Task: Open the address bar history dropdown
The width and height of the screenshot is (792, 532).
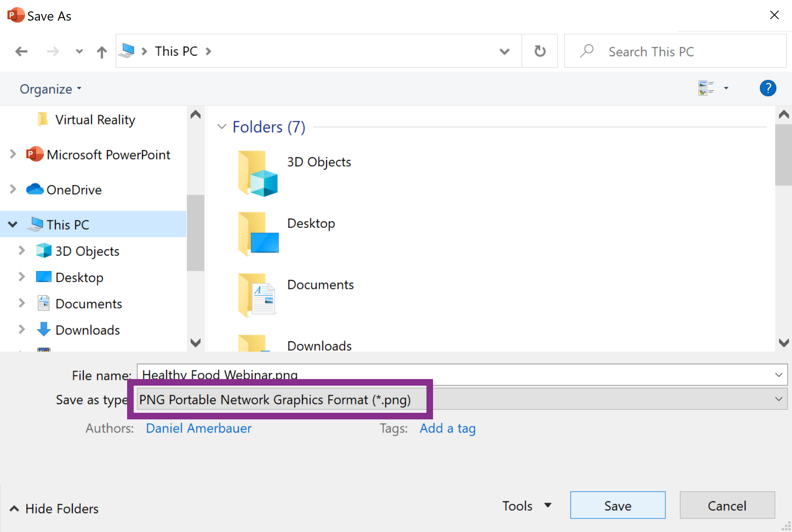Action: 504,52
